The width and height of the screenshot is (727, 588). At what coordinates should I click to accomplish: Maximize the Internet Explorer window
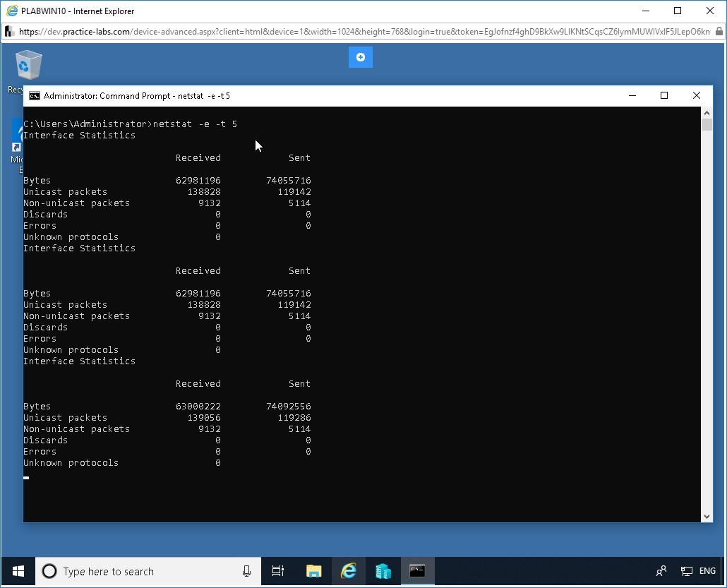pyautogui.click(x=678, y=11)
